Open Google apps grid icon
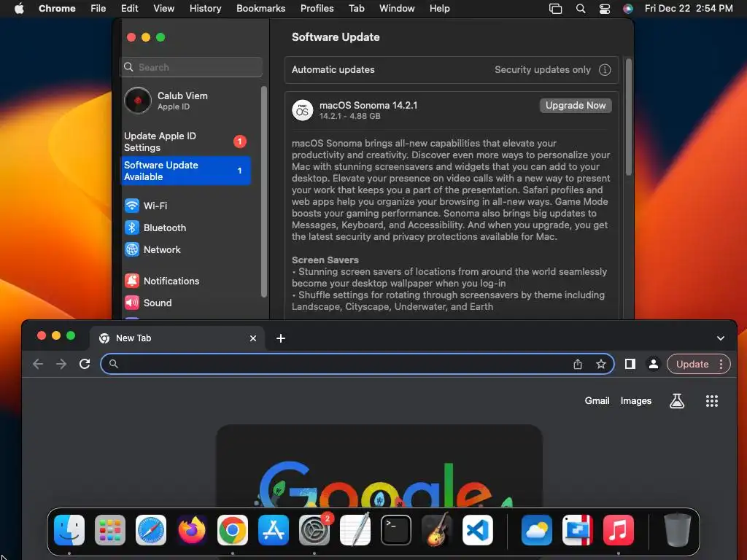This screenshot has width=747, height=560. [x=712, y=401]
